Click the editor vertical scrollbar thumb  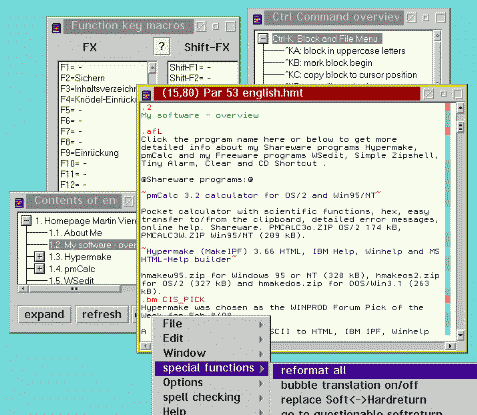460,127
